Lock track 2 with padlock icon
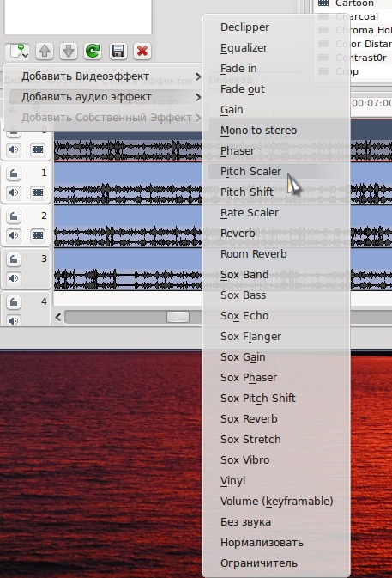Viewport: 392px width, 578px height. (x=14, y=216)
